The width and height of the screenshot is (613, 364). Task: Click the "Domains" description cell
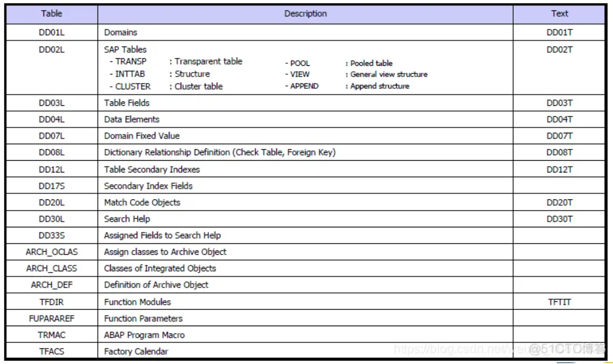(121, 32)
